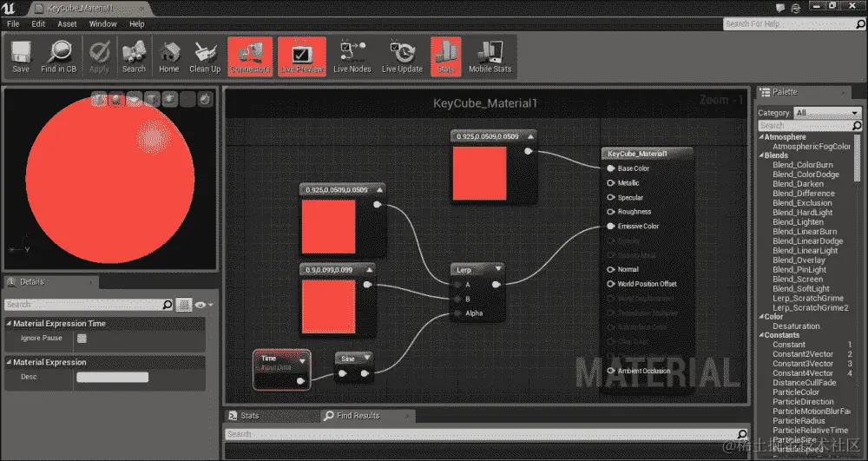Collapse the Material Expression Time section
The height and width of the screenshot is (461, 868).
coord(9,324)
